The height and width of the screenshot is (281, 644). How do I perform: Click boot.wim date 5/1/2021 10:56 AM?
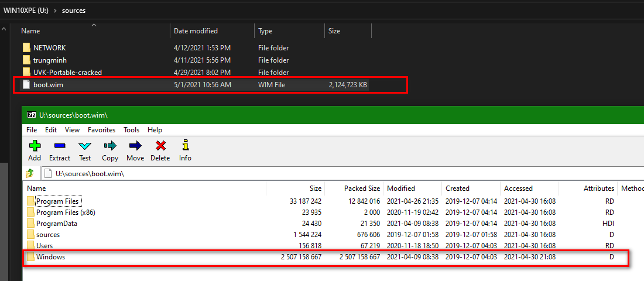(203, 85)
